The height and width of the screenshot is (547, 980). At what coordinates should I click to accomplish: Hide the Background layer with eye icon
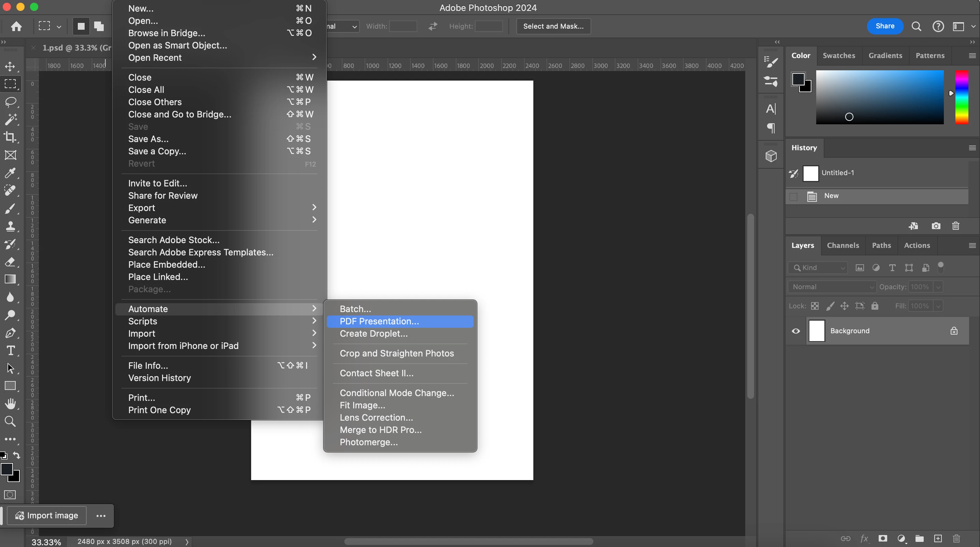(796, 331)
